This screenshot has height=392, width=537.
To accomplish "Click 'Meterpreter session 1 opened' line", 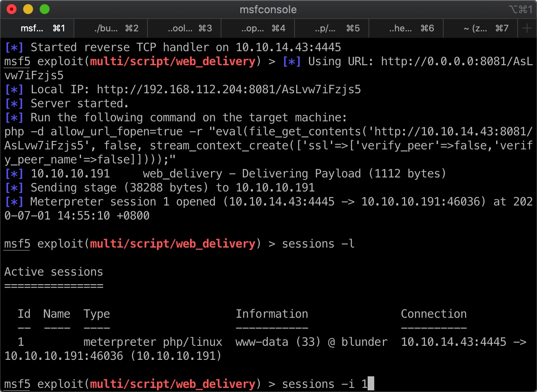I will [x=268, y=209].
